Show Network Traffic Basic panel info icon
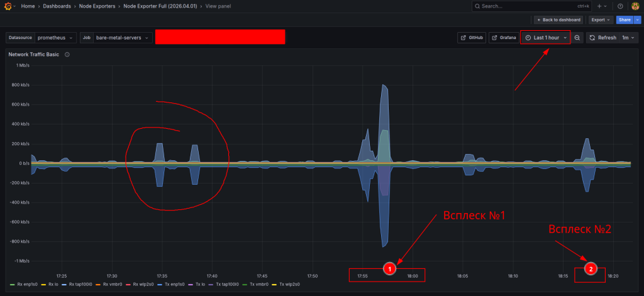Image resolution: width=644 pixels, height=296 pixels. [x=67, y=55]
